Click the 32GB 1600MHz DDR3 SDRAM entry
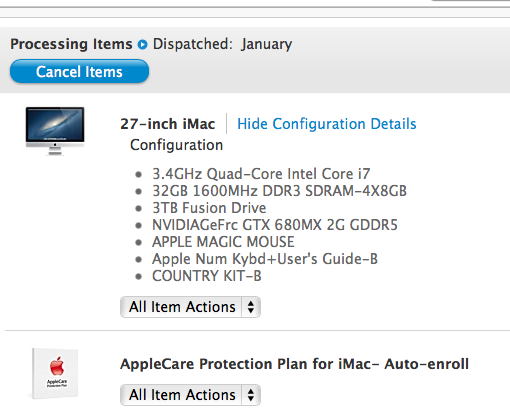Image resolution: width=510 pixels, height=408 pixels. [279, 191]
